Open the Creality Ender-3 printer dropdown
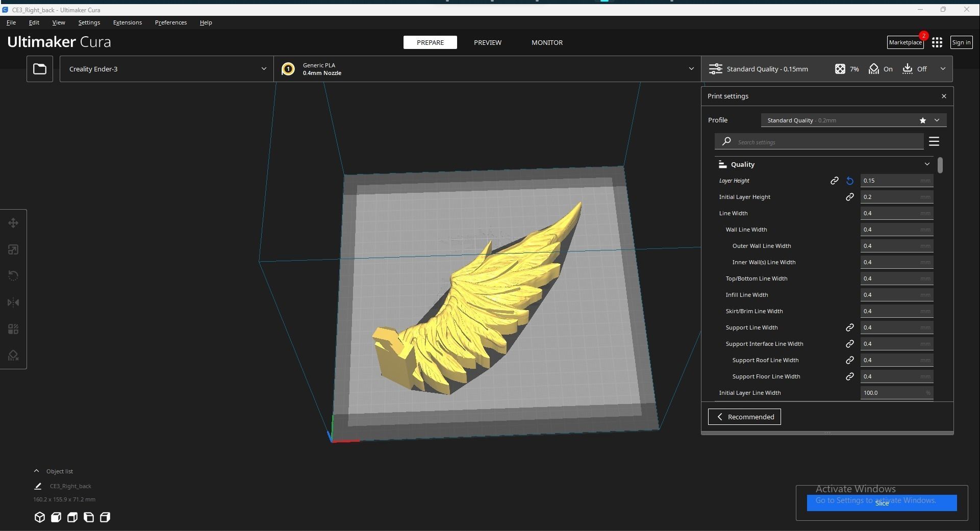The height and width of the screenshot is (531, 980). [x=166, y=69]
